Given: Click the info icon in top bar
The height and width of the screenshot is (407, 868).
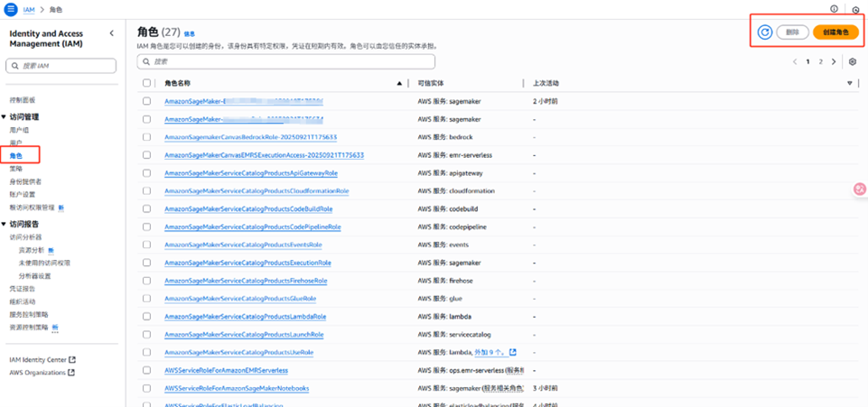Looking at the screenshot, I should coord(835,9).
